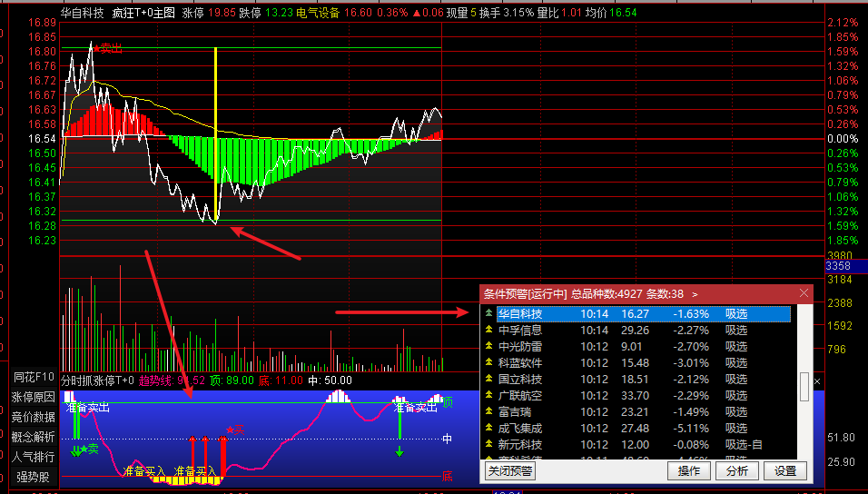Viewport: 868px width, 494px height.
Task: Open the 人气排行 sidebar tab
Action: tap(35, 457)
